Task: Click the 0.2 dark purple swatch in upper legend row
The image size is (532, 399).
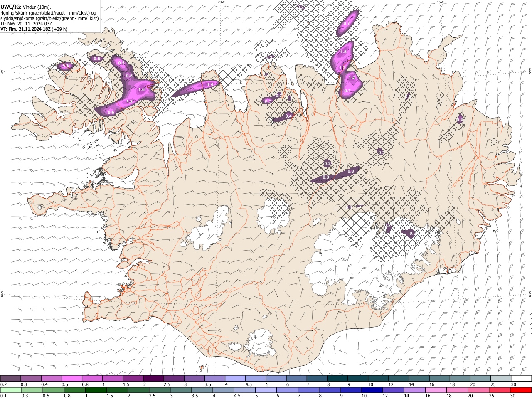Action: pyautogui.click(x=11, y=378)
